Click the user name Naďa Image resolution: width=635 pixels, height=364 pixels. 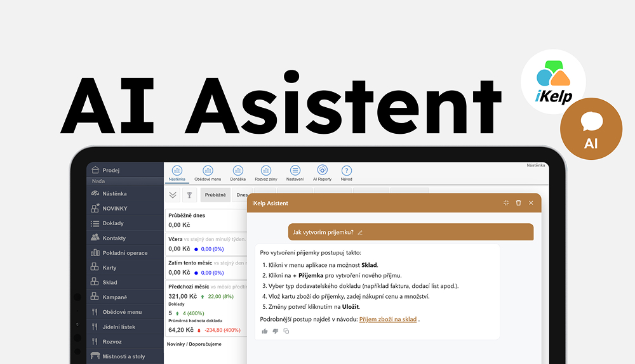[98, 181]
